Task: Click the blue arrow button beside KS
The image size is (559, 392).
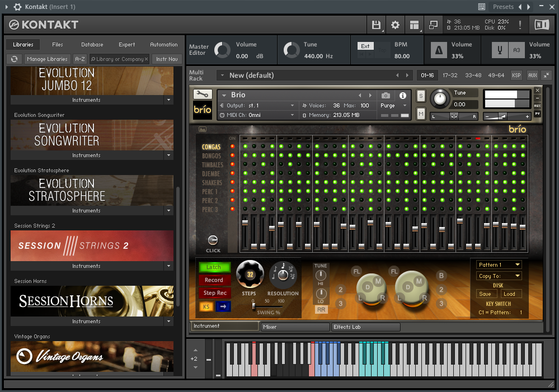Action: [223, 306]
